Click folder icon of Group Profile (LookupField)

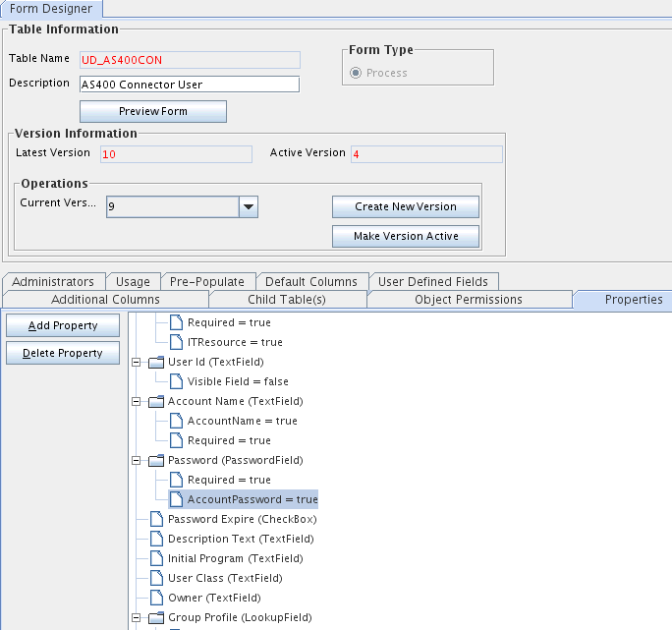pyautogui.click(x=156, y=618)
